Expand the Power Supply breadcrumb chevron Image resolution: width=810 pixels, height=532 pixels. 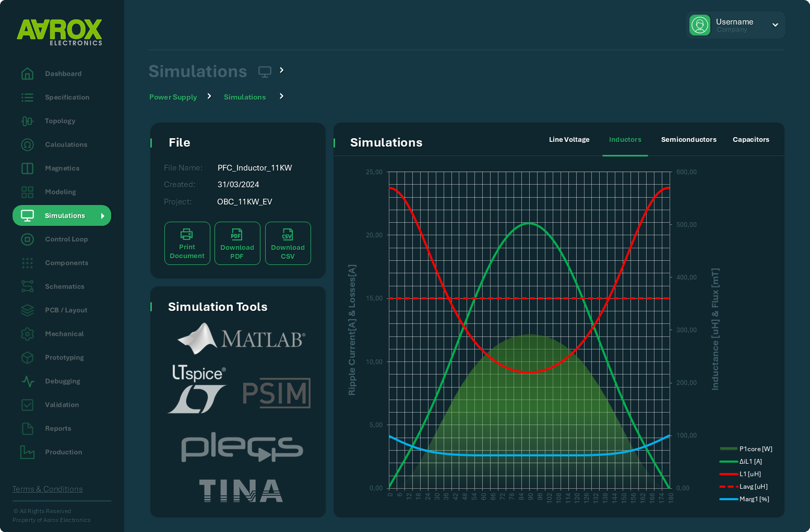[x=209, y=96]
